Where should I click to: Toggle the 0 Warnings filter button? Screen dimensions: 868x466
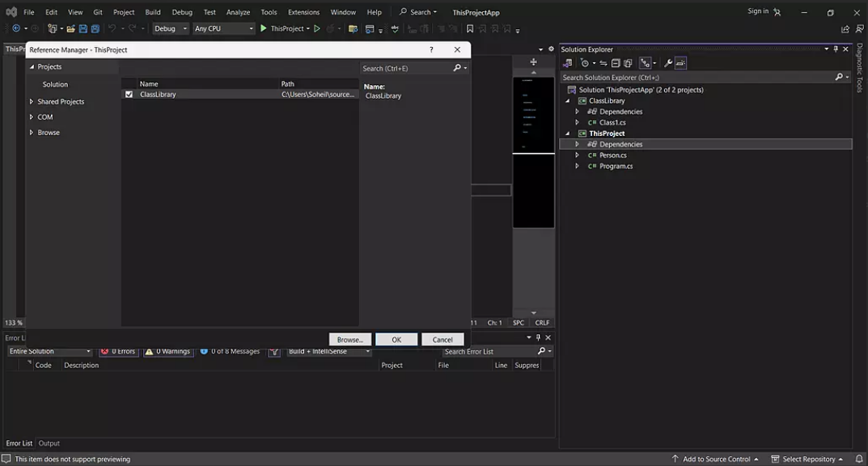point(168,352)
